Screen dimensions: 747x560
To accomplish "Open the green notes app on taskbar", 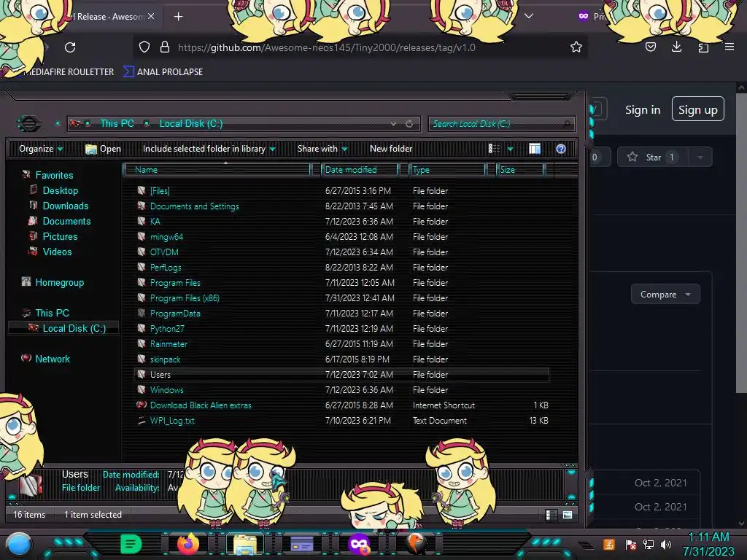I will (131, 544).
